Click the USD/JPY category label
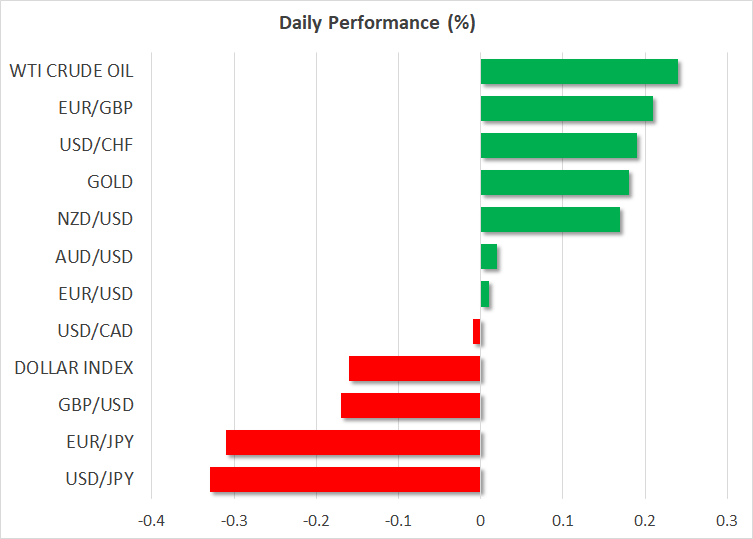This screenshot has height=539, width=753. (101, 479)
